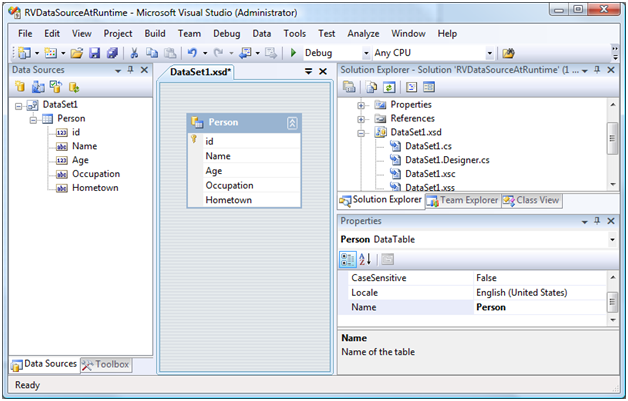
Task: Edit the Name property value Person
Action: pyautogui.click(x=539, y=307)
